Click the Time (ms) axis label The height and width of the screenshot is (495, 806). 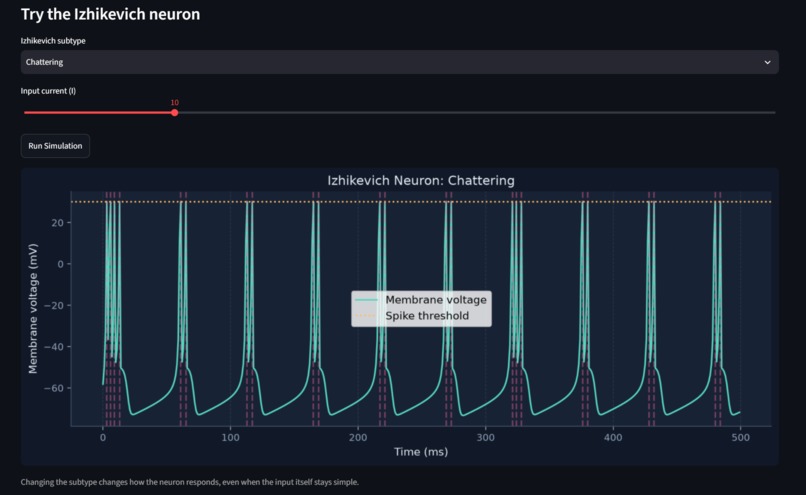[421, 452]
